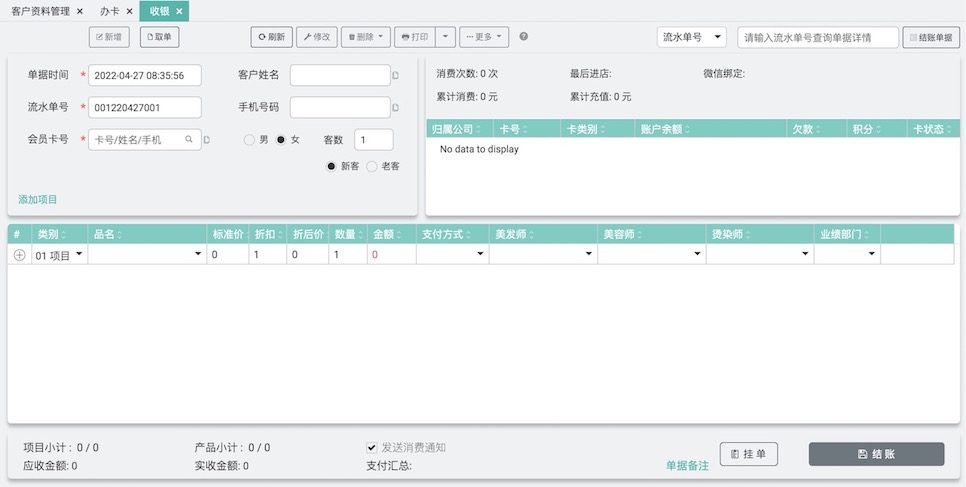
Task: Click the 结账 checkout button
Action: 876,454
